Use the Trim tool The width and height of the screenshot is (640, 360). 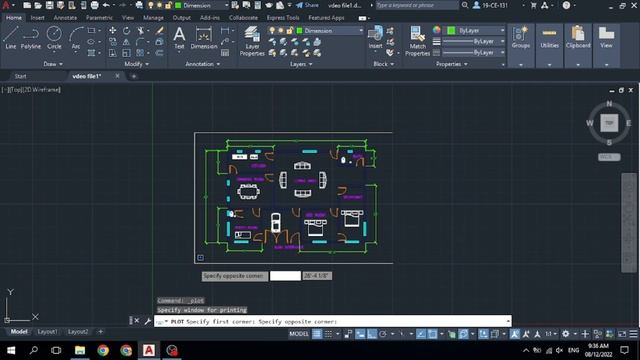pyautogui.click(x=141, y=31)
